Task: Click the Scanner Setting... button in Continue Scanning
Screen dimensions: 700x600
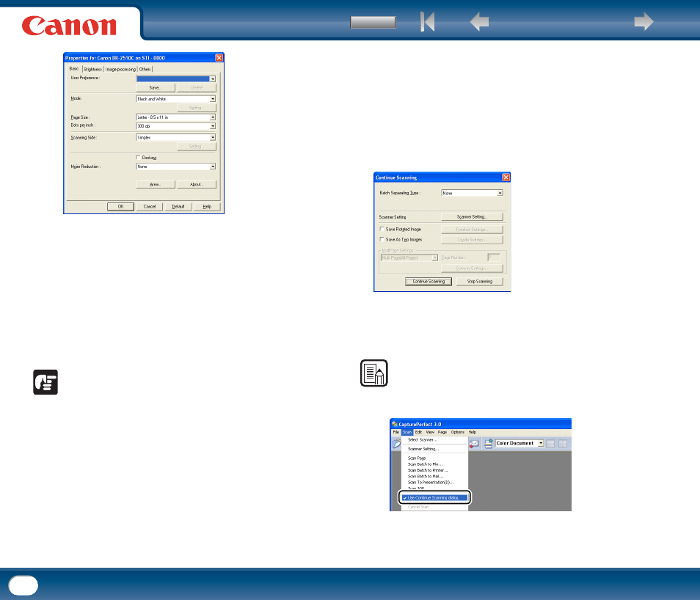Action: tap(472, 216)
